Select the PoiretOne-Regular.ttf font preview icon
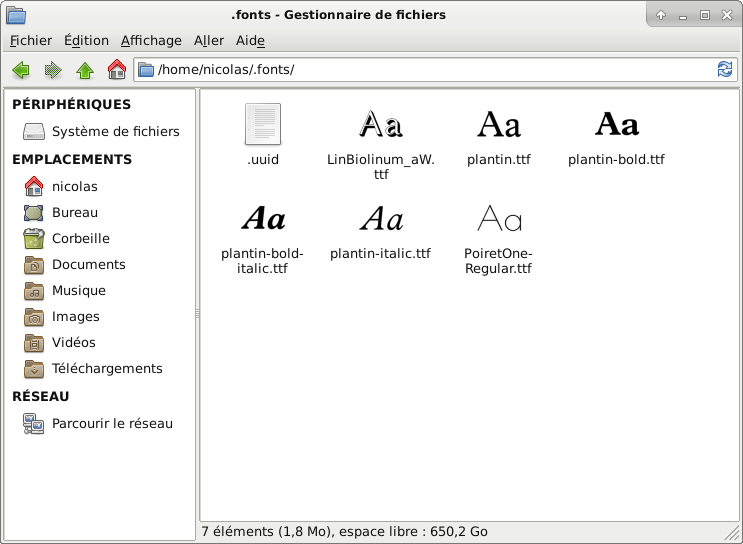Viewport: 743px width, 544px height. click(x=499, y=218)
